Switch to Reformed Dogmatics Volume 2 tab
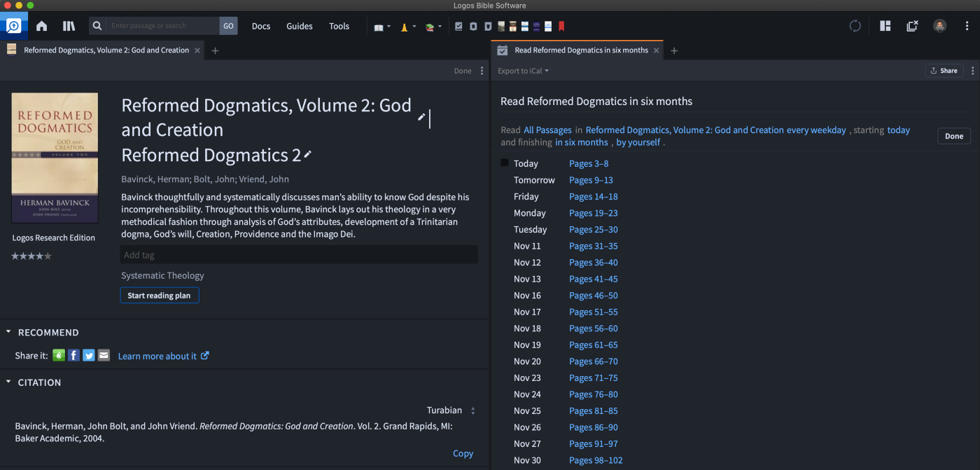 click(x=106, y=50)
